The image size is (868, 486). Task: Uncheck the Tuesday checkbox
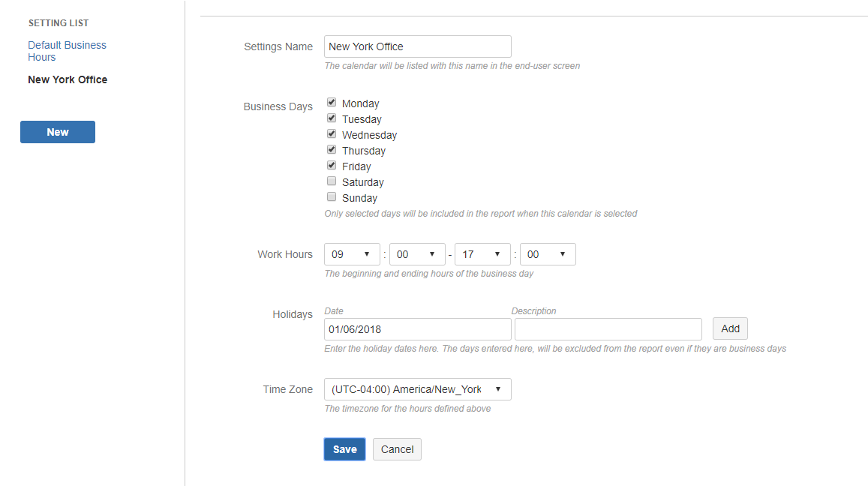[332, 118]
